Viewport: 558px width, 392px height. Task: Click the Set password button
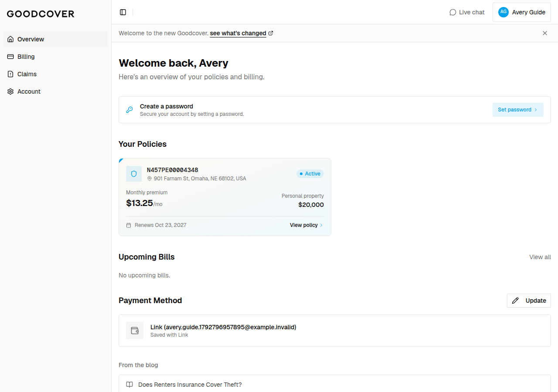pos(518,110)
